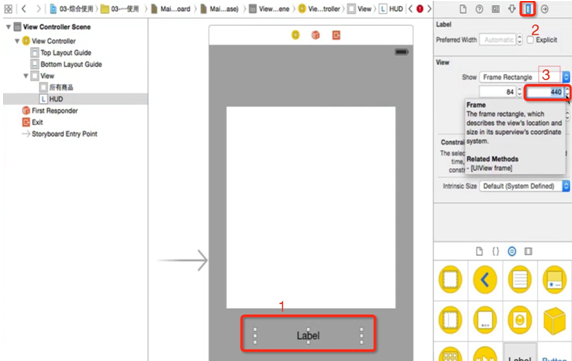
Task: Select the Label element on the canvas
Action: [308, 335]
